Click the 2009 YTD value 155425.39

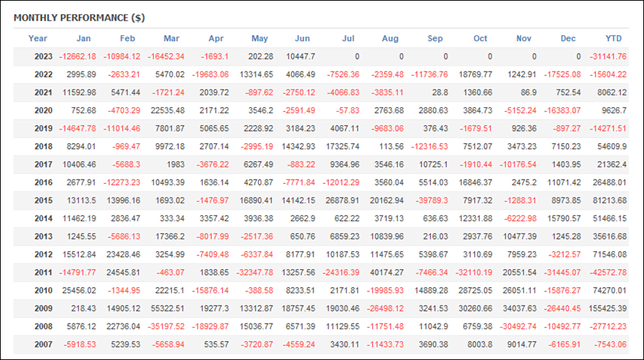pos(608,308)
